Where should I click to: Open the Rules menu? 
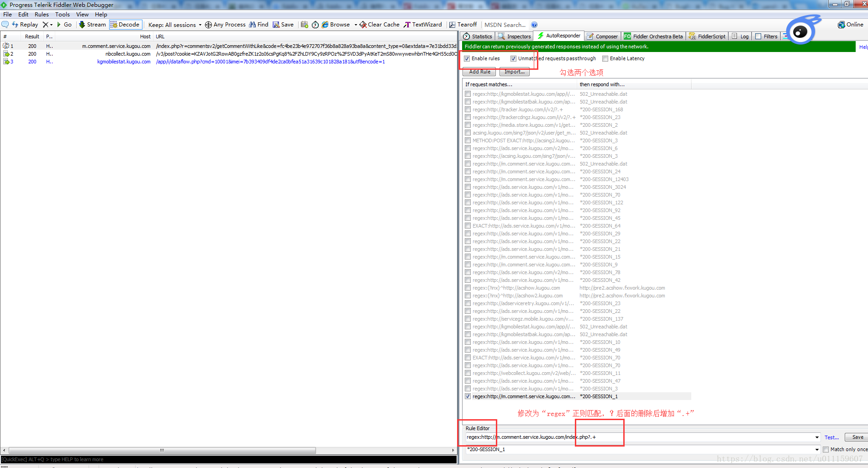click(x=42, y=15)
